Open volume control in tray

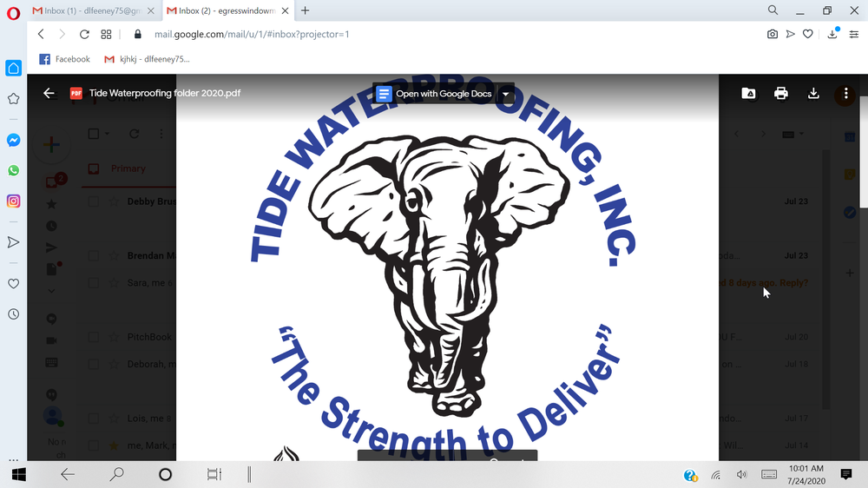click(x=742, y=475)
